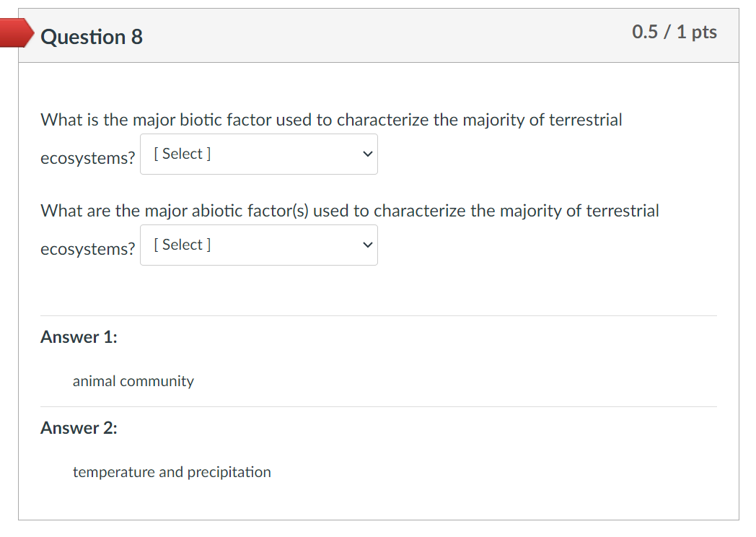The width and height of the screenshot is (756, 537).
Task: Click the [ Select ] placeholder in the abiotic dropdown
Action: coord(183,245)
